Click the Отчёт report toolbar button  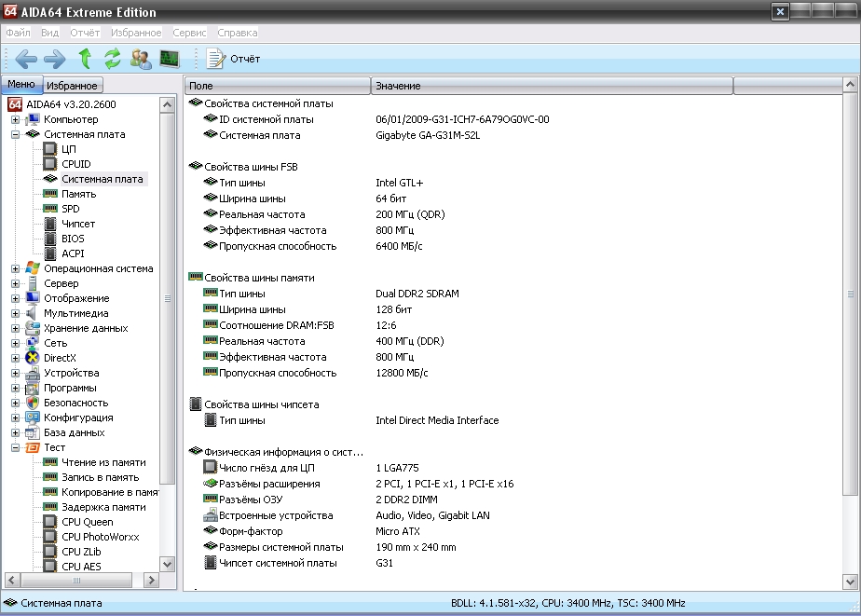[x=233, y=59]
